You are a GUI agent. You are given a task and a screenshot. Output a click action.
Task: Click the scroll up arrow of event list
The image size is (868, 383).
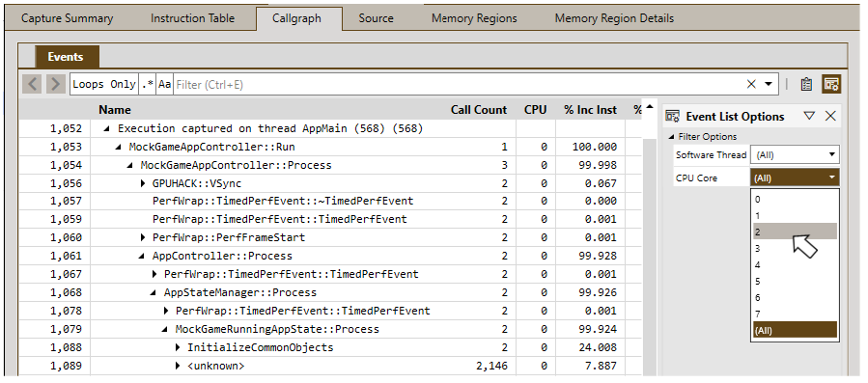[x=650, y=107]
